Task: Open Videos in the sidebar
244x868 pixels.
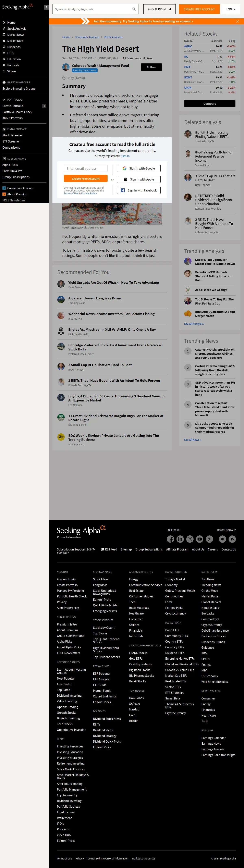Action: coord(9,71)
